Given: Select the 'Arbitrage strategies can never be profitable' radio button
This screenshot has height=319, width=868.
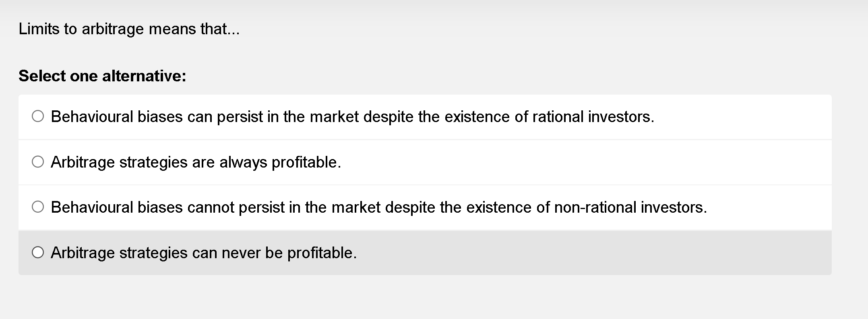Looking at the screenshot, I should [x=38, y=252].
